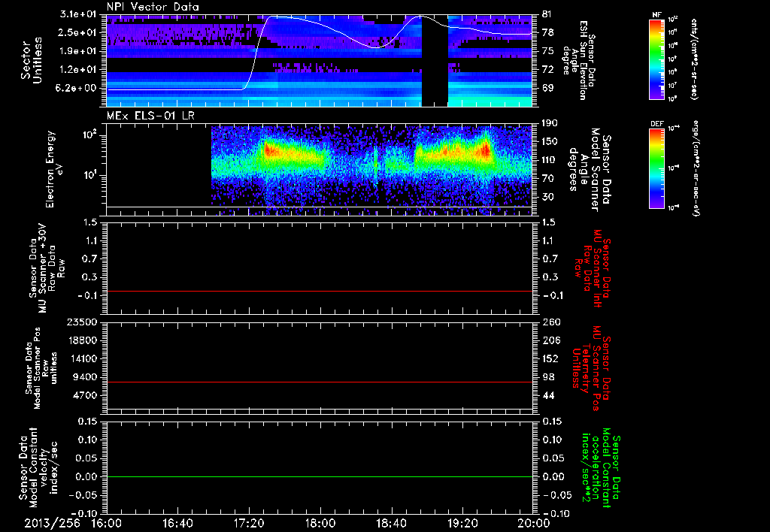Click the 'Model Scanner Angle degrees' axis title
770x532 pixels.
[x=590, y=170]
